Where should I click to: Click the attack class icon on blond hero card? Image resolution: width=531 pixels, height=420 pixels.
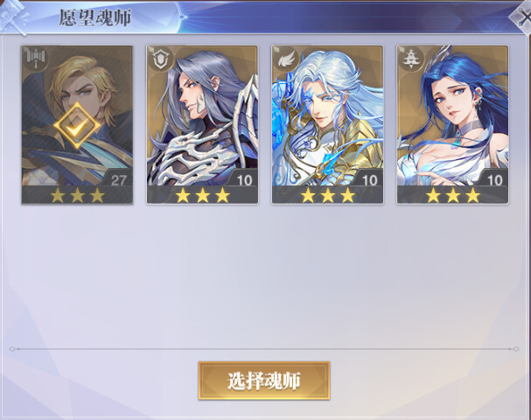(x=36, y=59)
